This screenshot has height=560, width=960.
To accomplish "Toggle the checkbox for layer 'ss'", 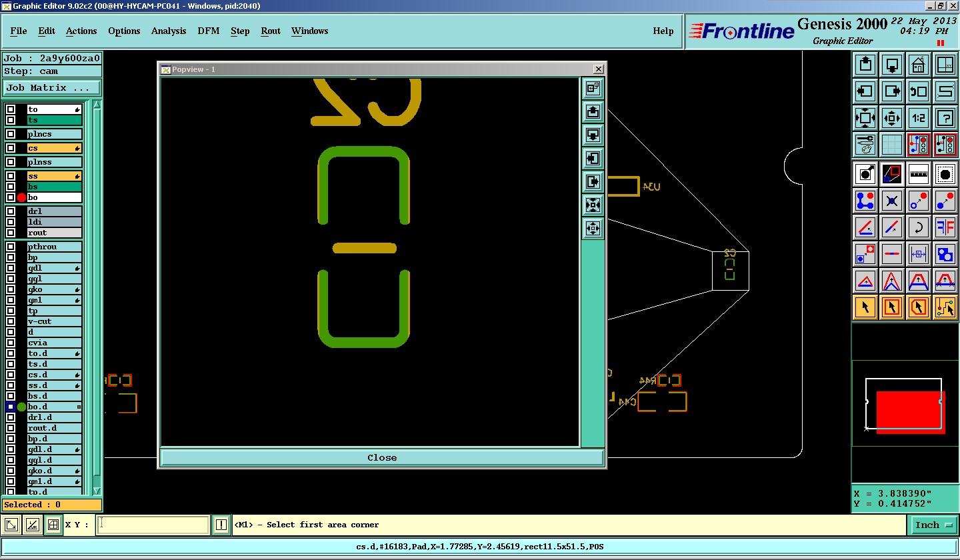I will coord(11,176).
